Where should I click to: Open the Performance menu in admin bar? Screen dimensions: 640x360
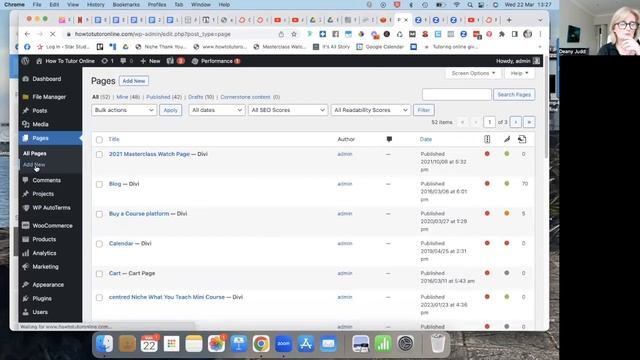(216, 61)
